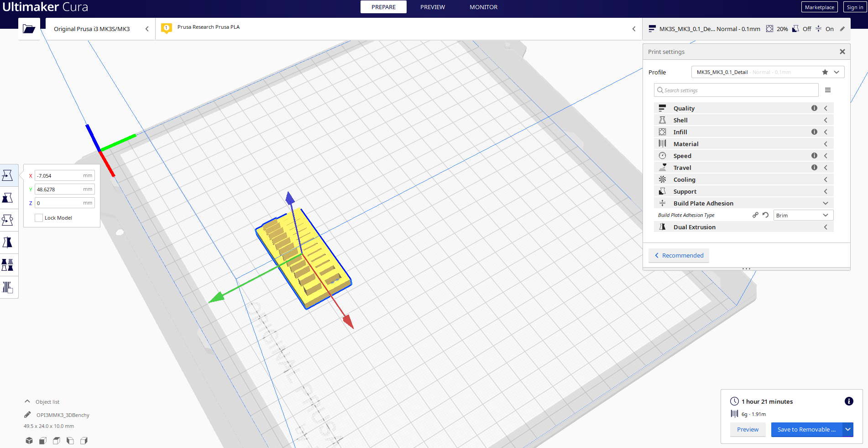
Task: Click the Sign in button
Action: (x=854, y=7)
